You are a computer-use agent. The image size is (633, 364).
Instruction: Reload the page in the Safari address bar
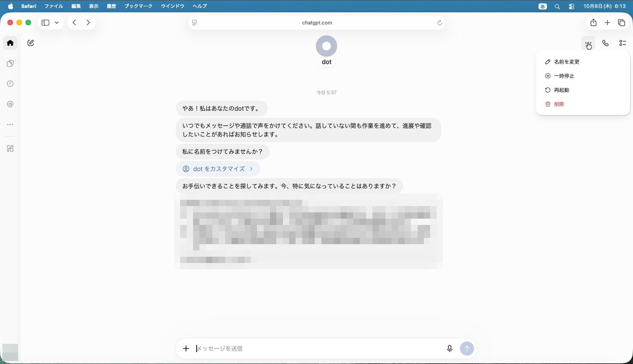point(439,23)
